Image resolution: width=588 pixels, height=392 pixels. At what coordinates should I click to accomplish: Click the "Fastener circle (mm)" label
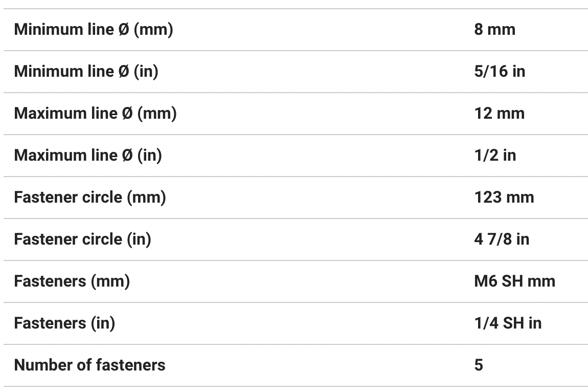[x=90, y=198]
